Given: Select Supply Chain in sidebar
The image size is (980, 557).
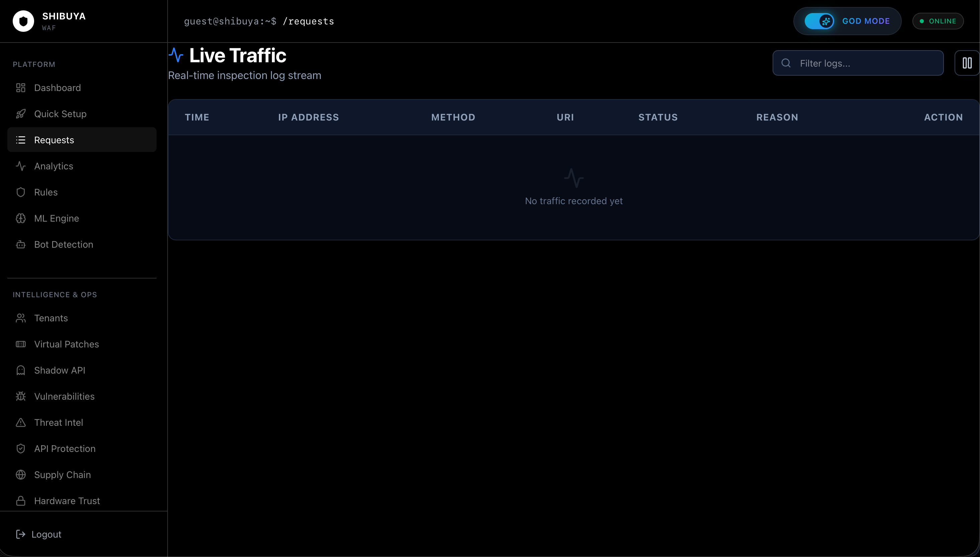Looking at the screenshot, I should pyautogui.click(x=62, y=475).
